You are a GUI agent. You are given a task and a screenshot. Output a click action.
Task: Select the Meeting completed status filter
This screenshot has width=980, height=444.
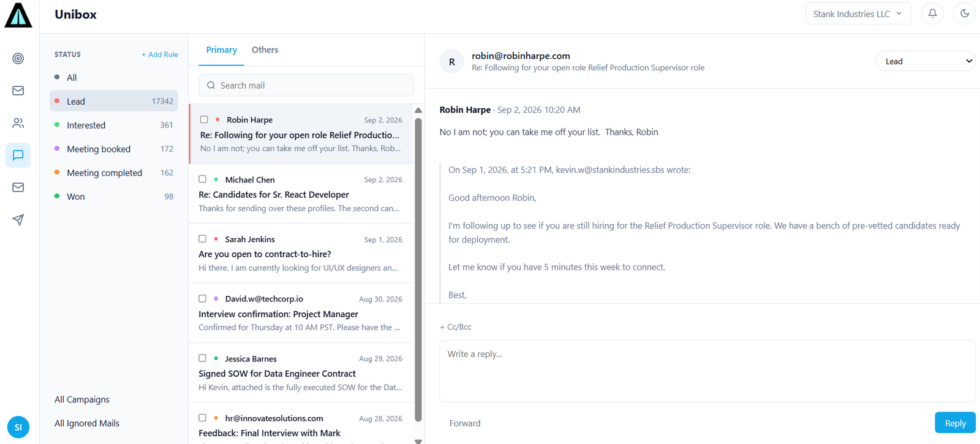click(x=114, y=173)
